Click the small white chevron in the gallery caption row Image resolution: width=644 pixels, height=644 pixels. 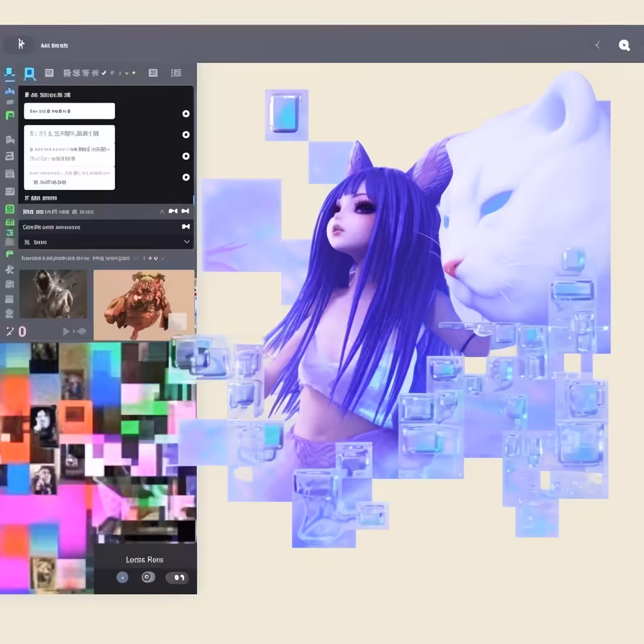[x=156, y=258]
